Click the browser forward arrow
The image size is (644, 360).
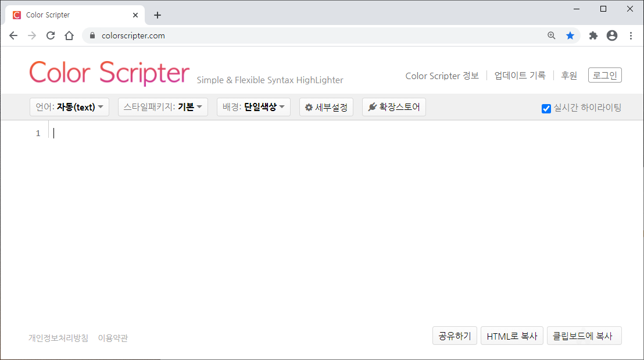(31, 35)
